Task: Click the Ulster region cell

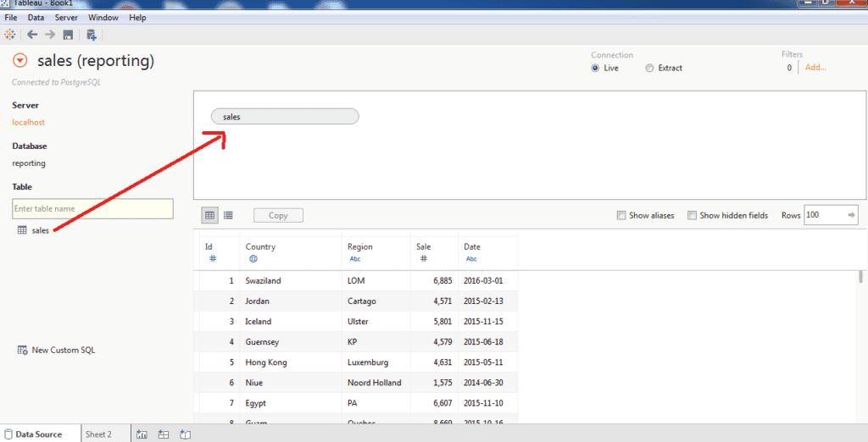Action: pyautogui.click(x=376, y=322)
